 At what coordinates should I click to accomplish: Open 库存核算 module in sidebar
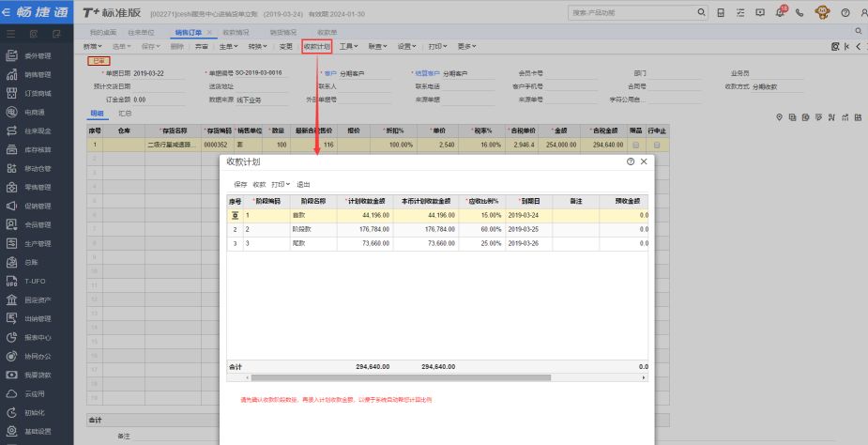tap(38, 149)
